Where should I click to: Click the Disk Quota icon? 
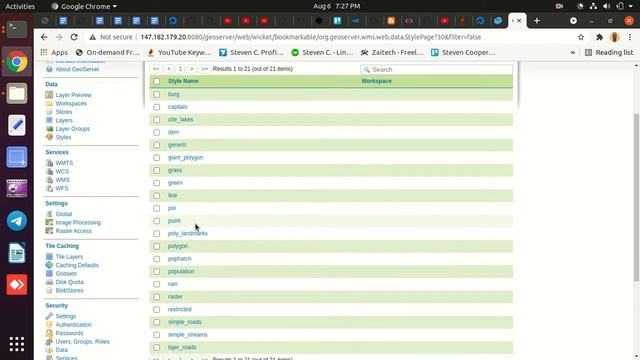pyautogui.click(x=49, y=282)
